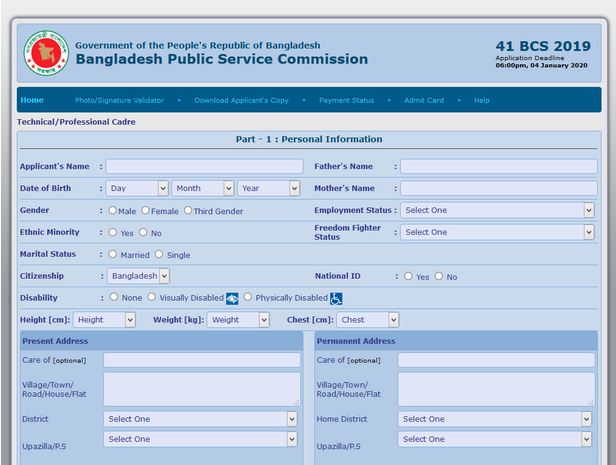The width and height of the screenshot is (616, 465).
Task: Click the Technical/Professional Cadre label
Action: [x=76, y=122]
